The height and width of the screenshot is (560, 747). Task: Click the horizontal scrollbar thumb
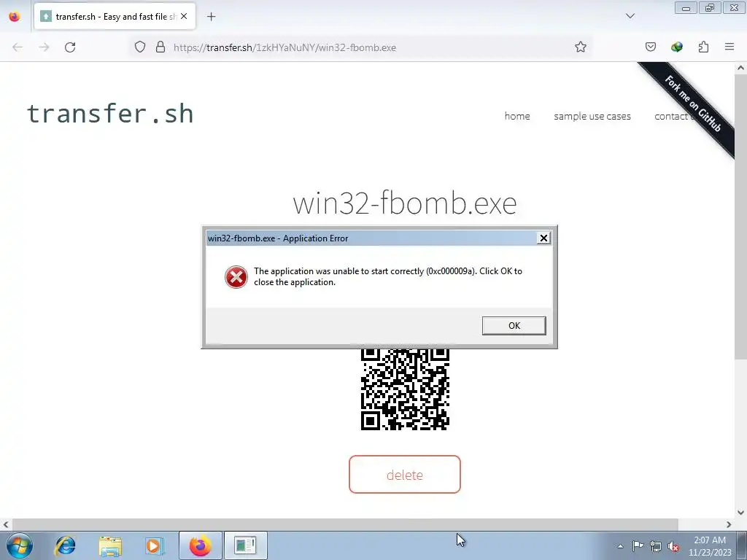[x=345, y=524]
